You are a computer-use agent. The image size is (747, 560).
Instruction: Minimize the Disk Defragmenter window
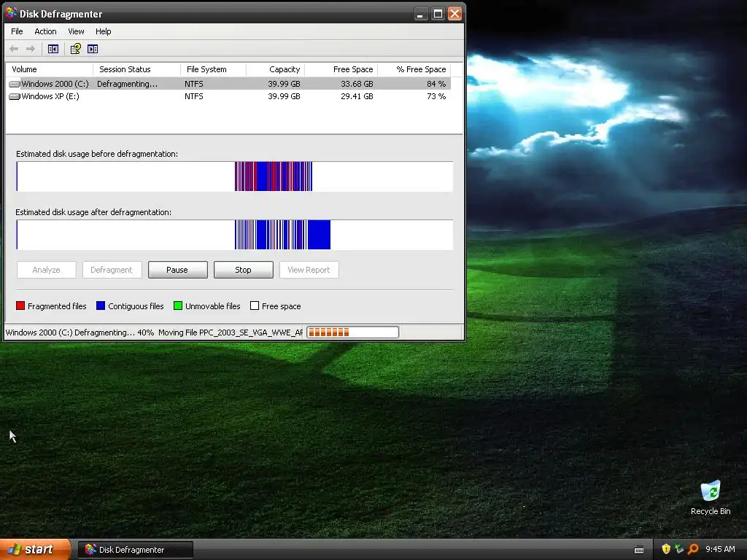point(419,14)
